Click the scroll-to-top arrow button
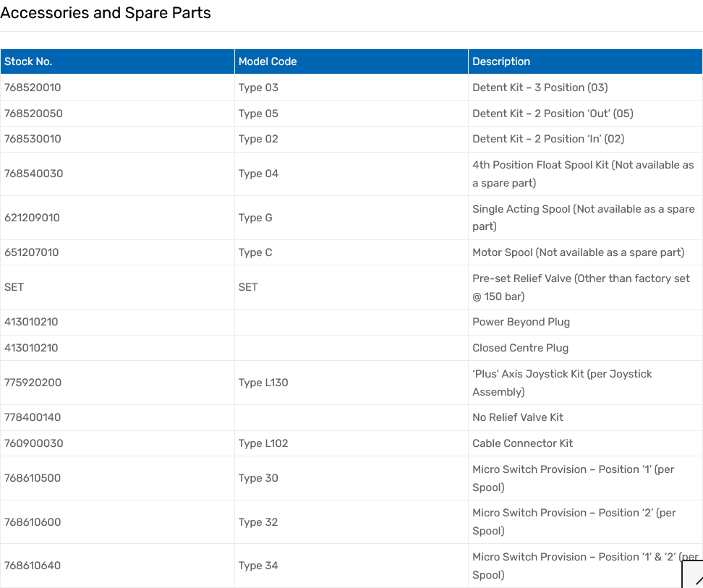This screenshot has height=588, width=703. click(x=694, y=576)
